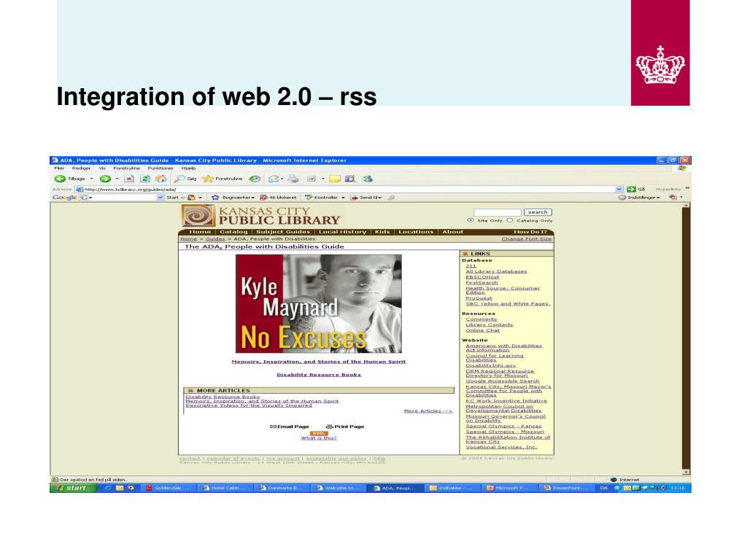The image size is (747, 560).
Task: Click the Messenger people icon in toolbar
Action: click(367, 179)
